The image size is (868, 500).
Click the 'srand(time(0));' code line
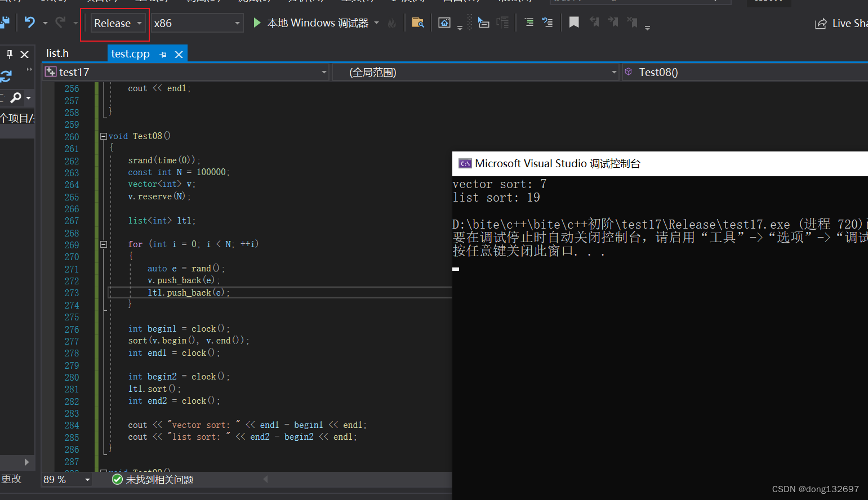(x=164, y=160)
